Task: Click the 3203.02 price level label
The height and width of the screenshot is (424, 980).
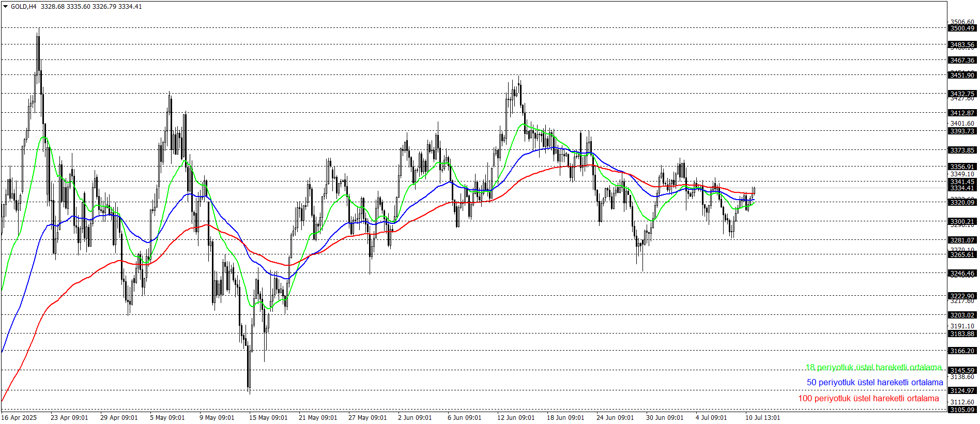Action: coord(962,315)
